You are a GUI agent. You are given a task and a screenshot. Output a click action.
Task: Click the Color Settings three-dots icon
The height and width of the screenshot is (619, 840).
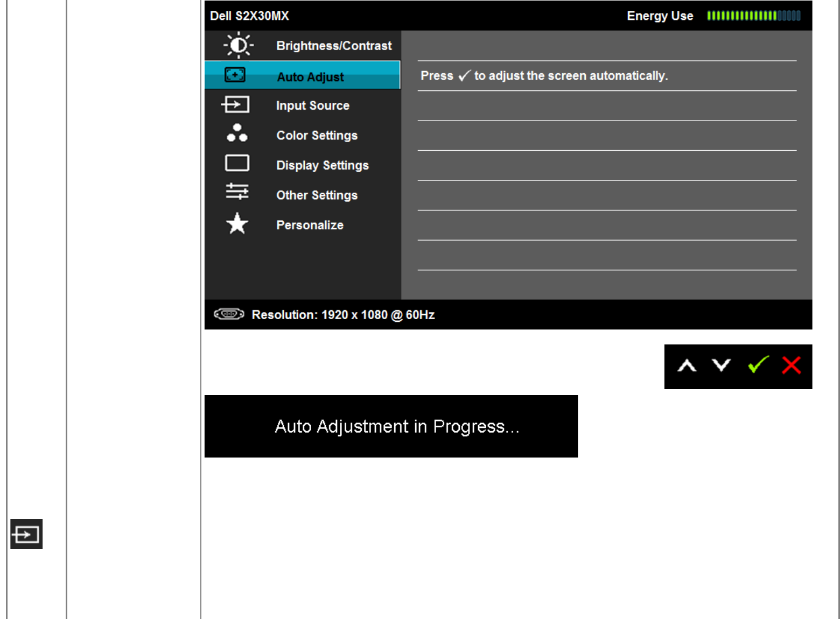[237, 133]
